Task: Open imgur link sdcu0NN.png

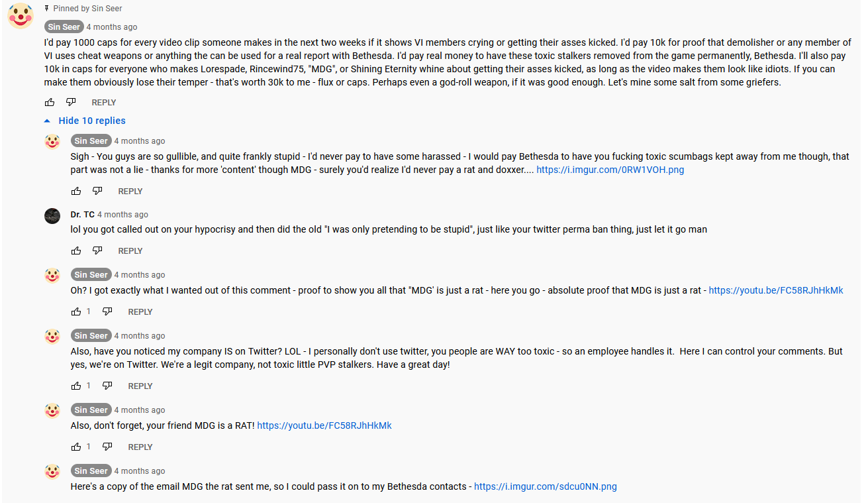Action: (x=545, y=486)
